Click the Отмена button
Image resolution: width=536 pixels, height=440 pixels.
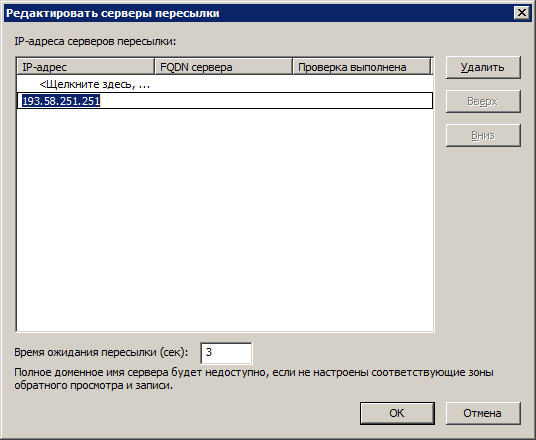click(x=483, y=413)
